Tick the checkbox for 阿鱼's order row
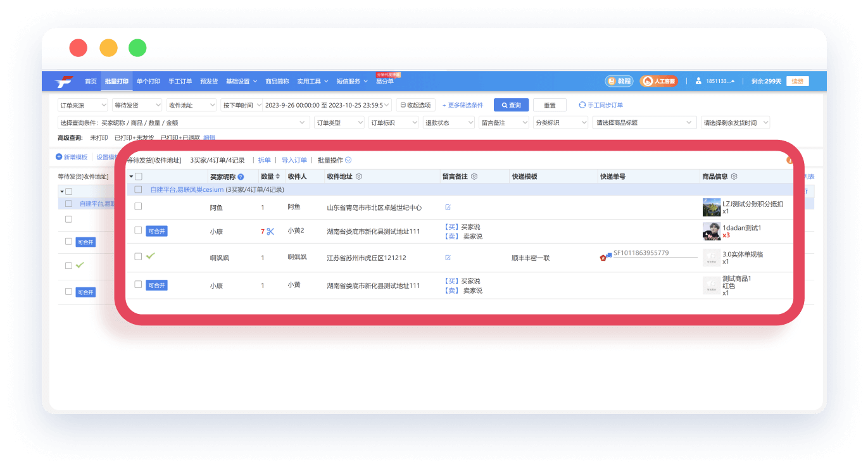This screenshot has width=868, height=469. pos(138,206)
